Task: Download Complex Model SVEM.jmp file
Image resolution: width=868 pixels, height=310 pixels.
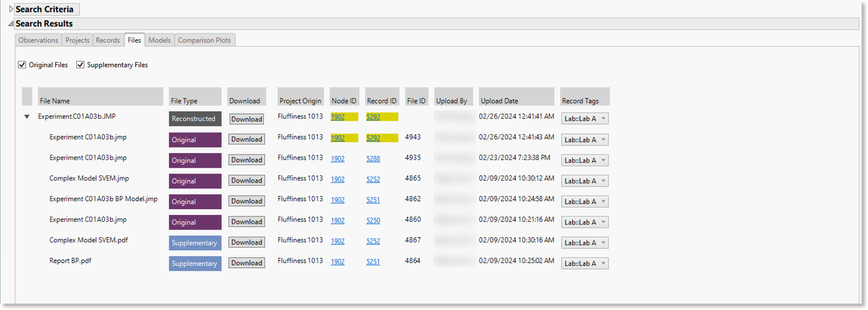Action: (x=247, y=181)
